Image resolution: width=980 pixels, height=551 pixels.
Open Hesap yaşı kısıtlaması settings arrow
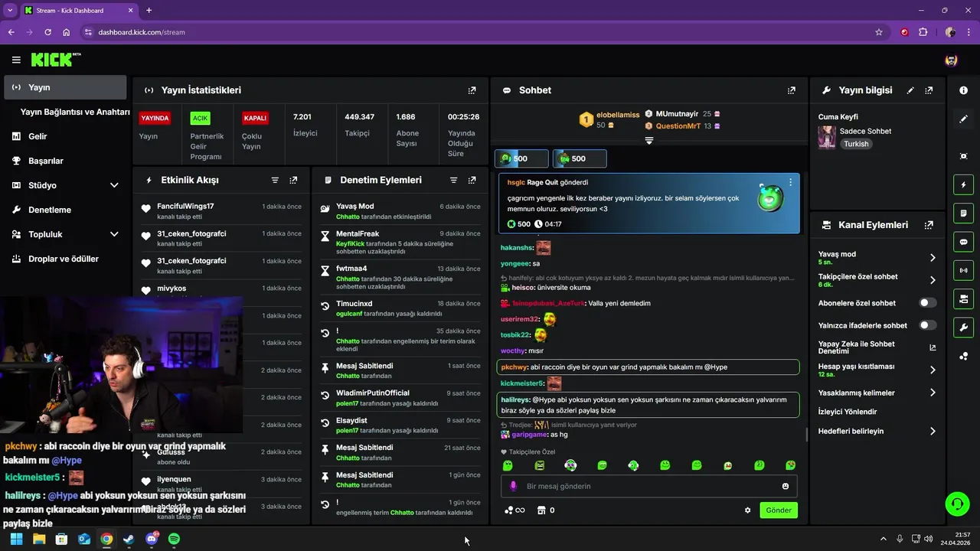coord(933,370)
